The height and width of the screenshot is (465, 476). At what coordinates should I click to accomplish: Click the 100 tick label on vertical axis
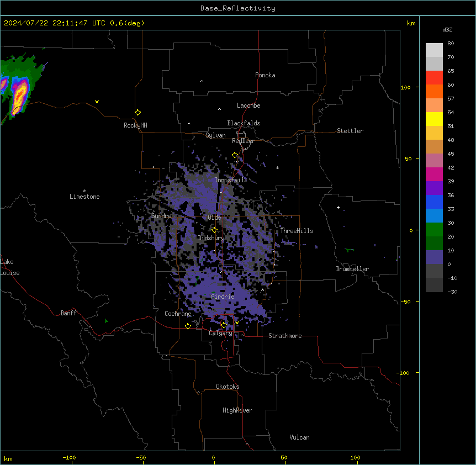tap(405, 87)
